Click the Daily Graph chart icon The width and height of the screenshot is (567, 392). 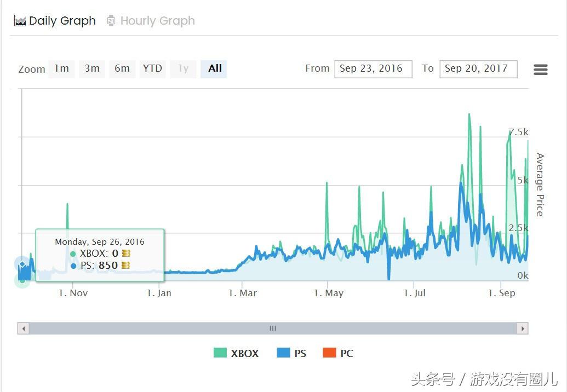[x=20, y=21]
